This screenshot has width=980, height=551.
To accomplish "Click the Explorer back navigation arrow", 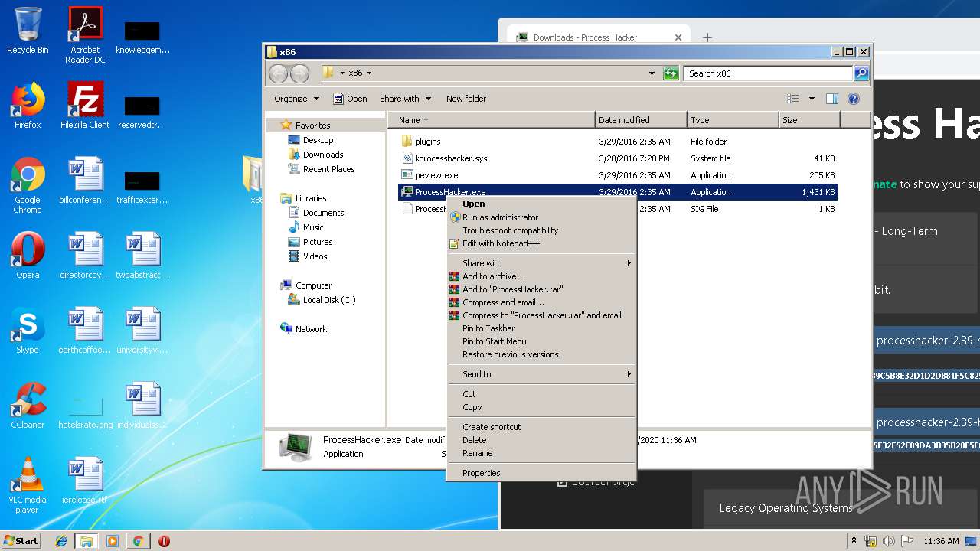I will coord(278,73).
